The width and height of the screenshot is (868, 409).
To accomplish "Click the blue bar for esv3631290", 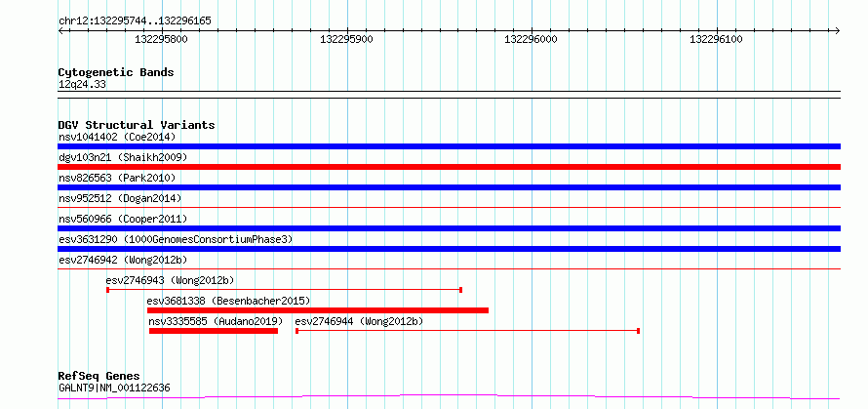I will [x=449, y=249].
